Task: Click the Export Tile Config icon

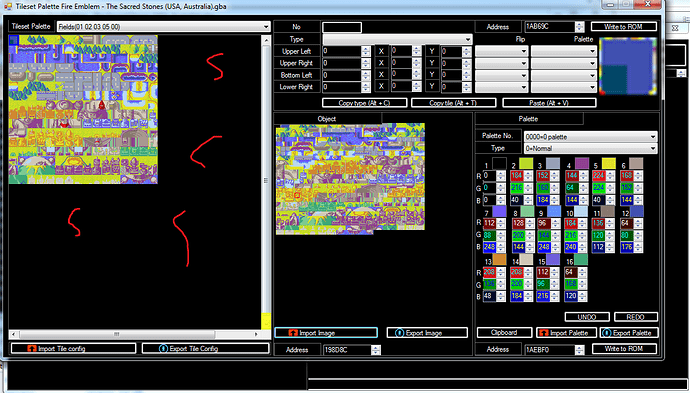Action: tap(163, 349)
